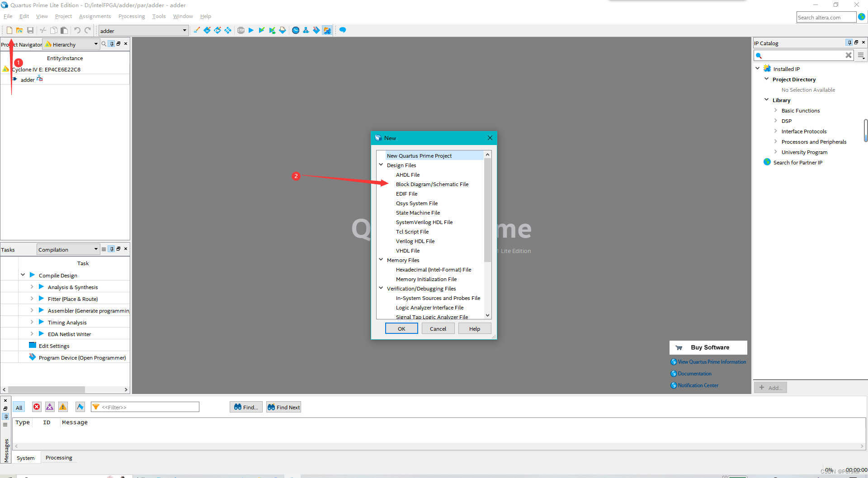Viewport: 868px width, 478px height.
Task: Click Program Device (Open Programmer) task
Action: point(82,357)
